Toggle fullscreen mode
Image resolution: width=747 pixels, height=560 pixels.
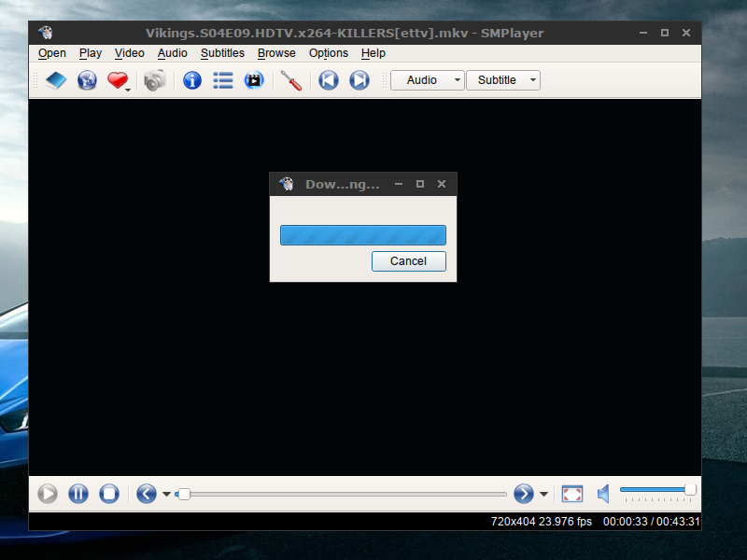(572, 494)
